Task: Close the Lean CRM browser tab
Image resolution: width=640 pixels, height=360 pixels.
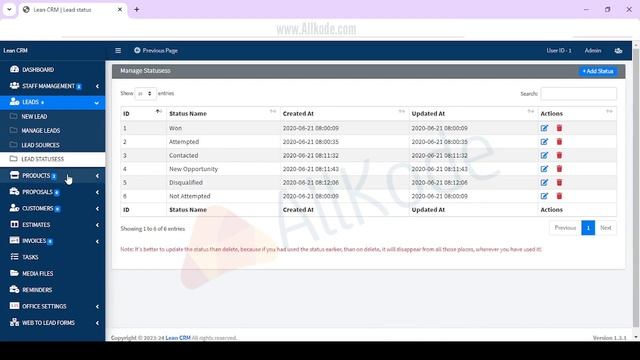Action: pyautogui.click(x=120, y=9)
